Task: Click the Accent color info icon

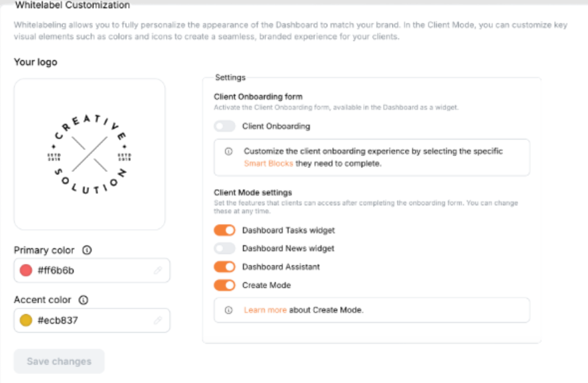Action: pos(84,300)
